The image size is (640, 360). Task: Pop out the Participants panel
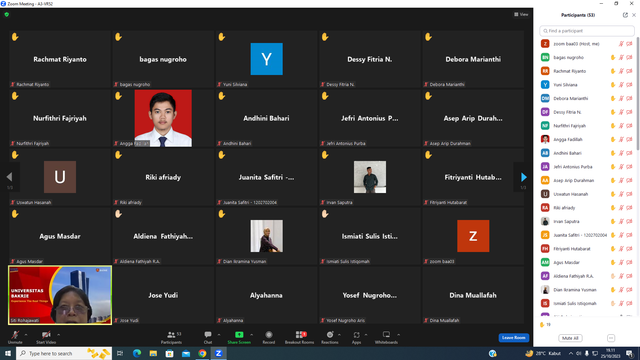[625, 15]
